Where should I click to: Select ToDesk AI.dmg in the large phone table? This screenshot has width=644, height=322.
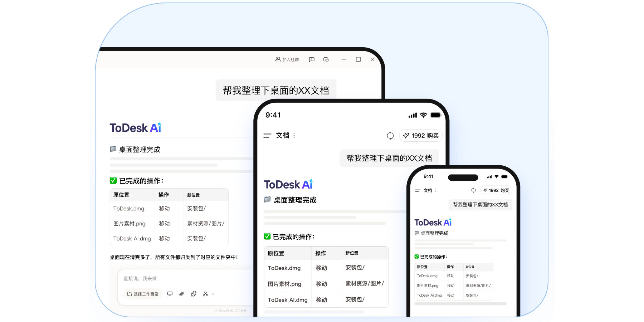click(288, 300)
